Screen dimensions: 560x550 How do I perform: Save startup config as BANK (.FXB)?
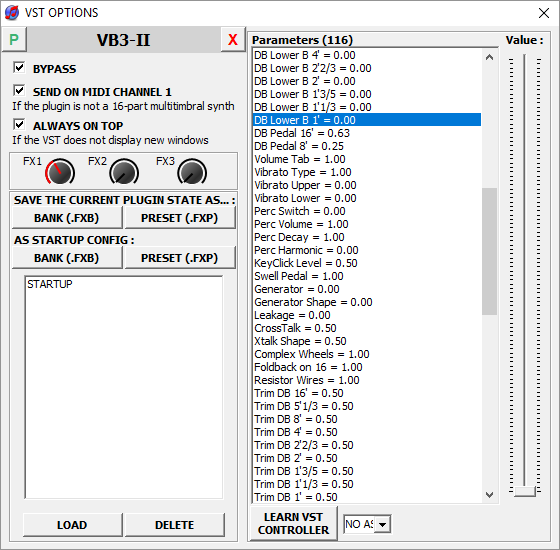pos(67,258)
